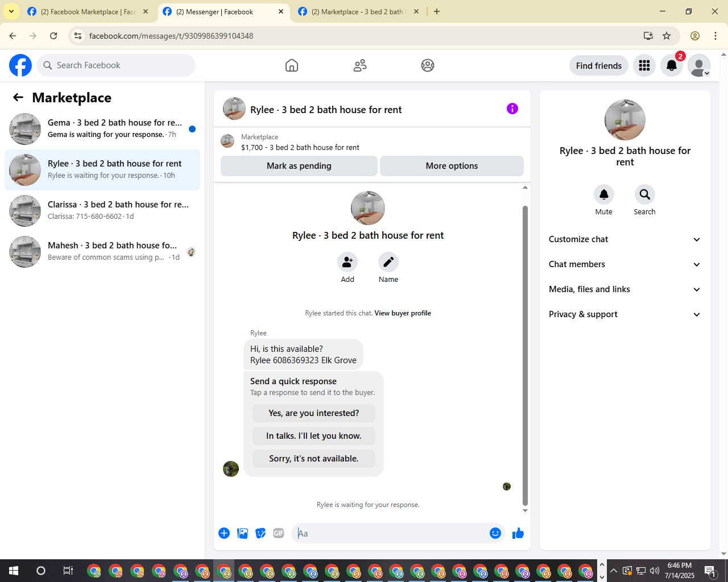Open View buyer profile link

(x=403, y=313)
